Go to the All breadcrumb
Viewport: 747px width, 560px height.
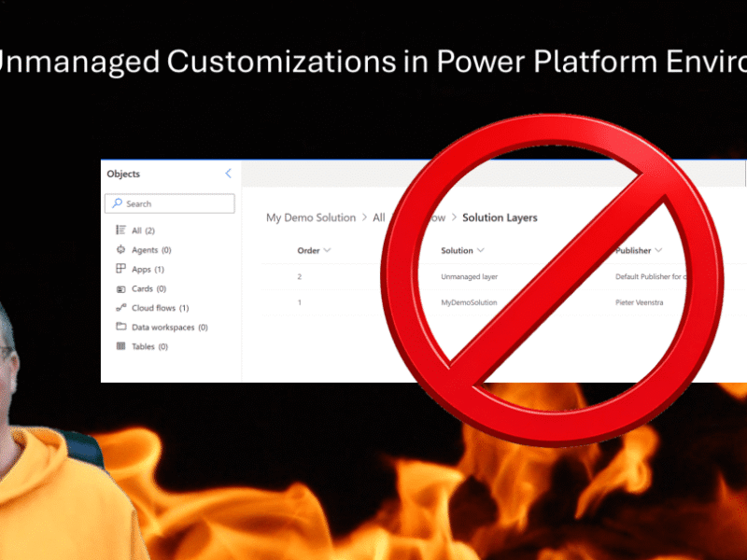379,217
